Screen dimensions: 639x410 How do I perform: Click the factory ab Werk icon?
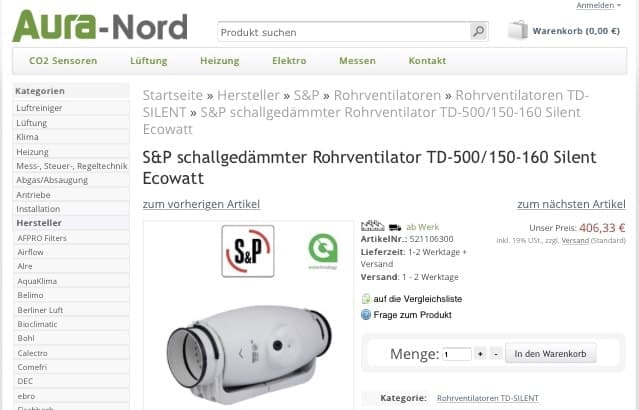372,226
